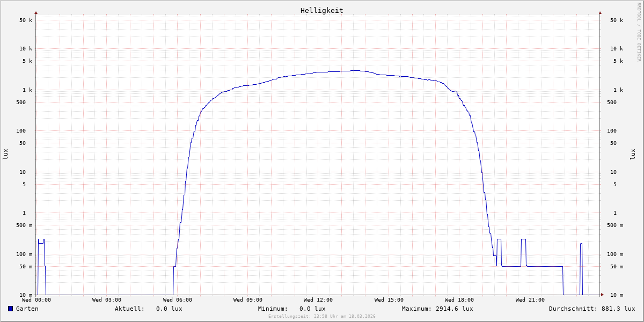644x322 pixels.
Task: Click the Maximum 2914.6 lux statistic
Action: 437,309
